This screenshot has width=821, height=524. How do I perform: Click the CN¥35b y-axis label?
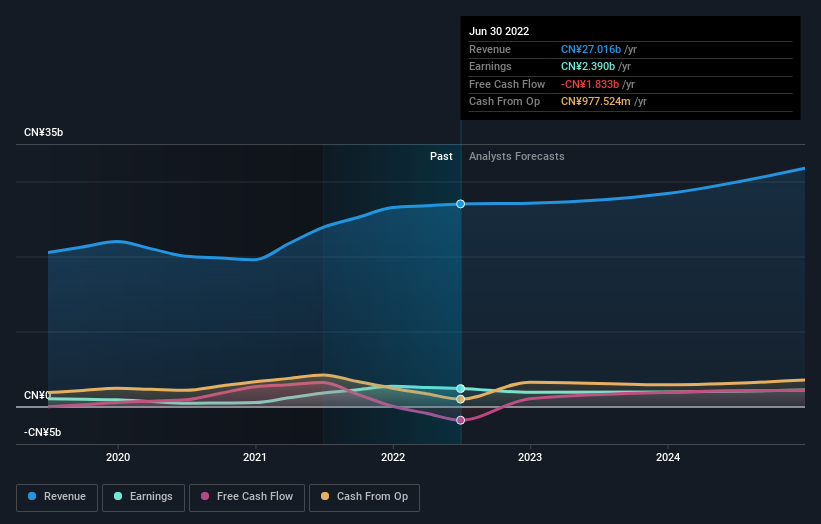43,132
